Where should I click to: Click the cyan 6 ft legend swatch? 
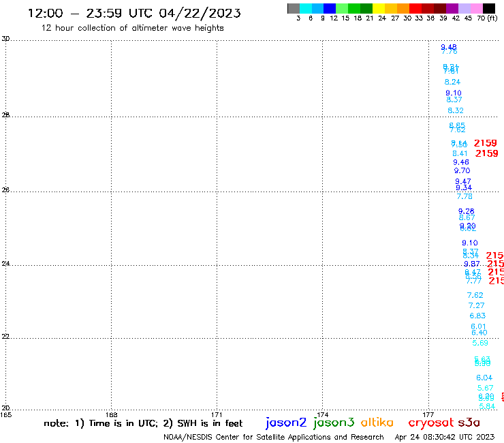pyautogui.click(x=306, y=8)
